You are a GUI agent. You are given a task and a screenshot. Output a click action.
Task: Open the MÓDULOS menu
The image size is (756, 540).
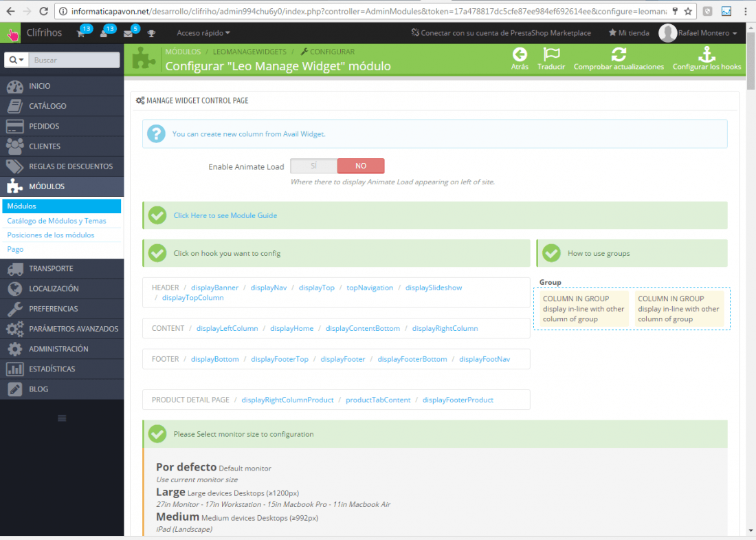pyautogui.click(x=62, y=186)
